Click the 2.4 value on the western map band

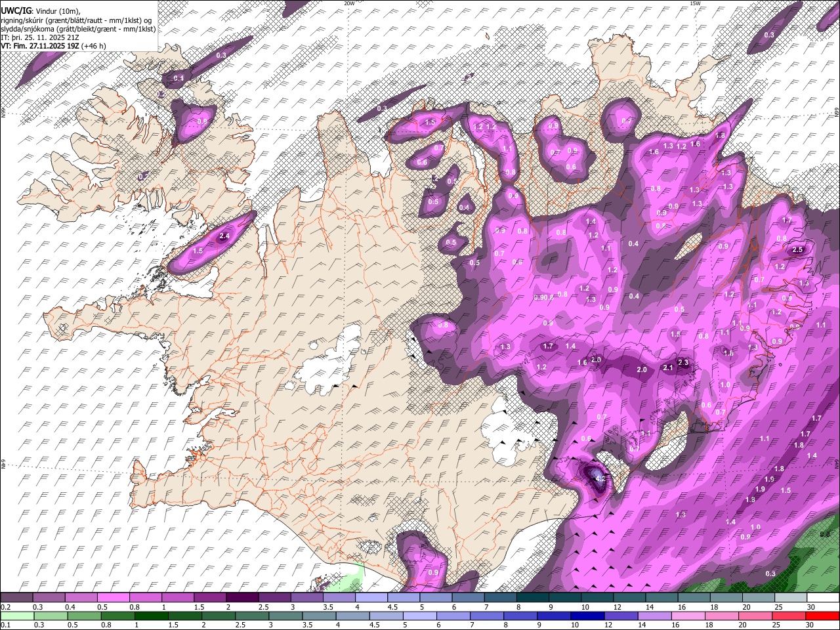pos(224,236)
